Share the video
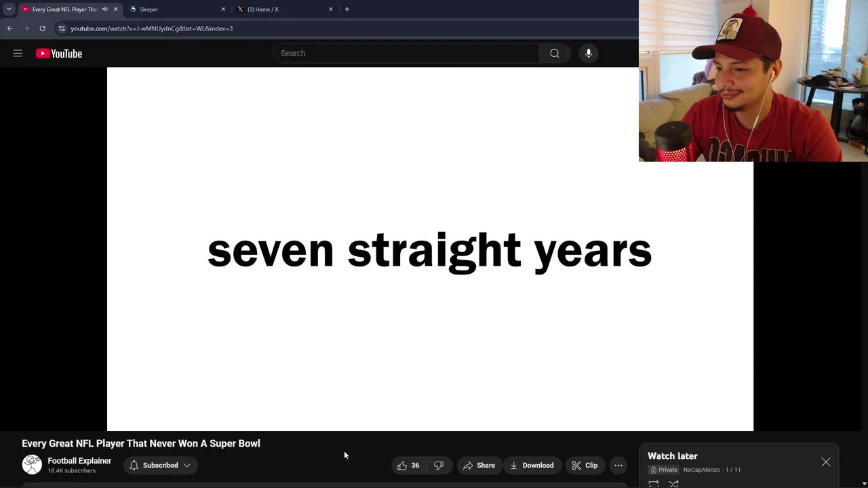 click(x=479, y=466)
